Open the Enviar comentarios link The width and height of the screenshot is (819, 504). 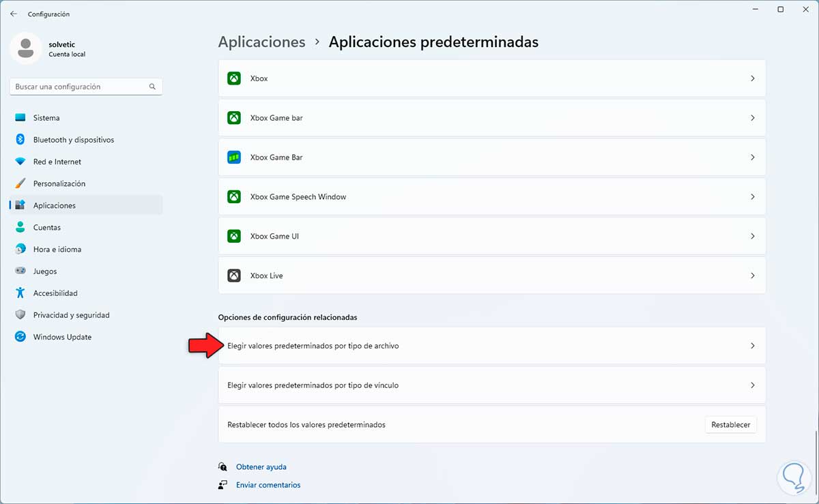pos(268,485)
